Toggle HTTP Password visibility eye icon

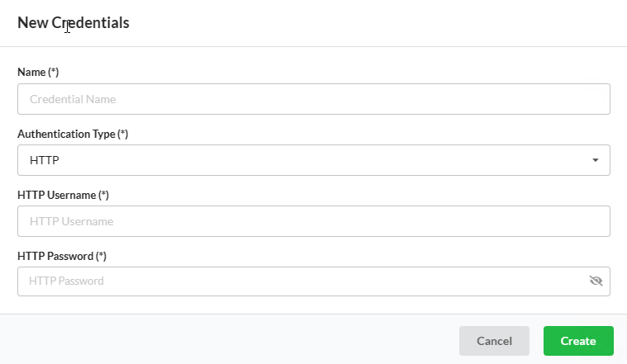point(596,281)
